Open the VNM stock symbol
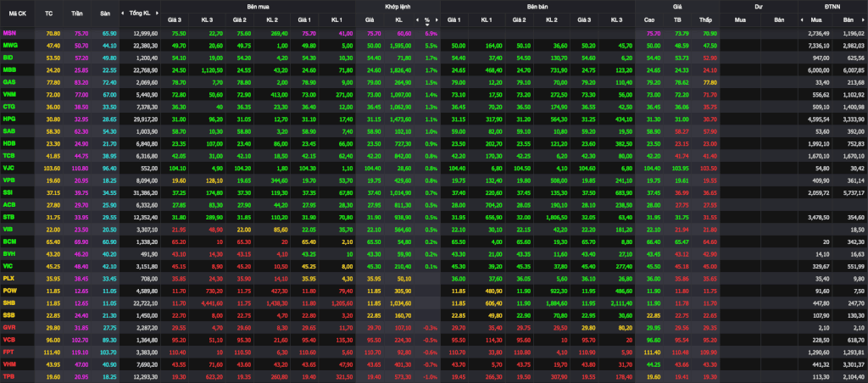The height and width of the screenshot is (383, 868). [8, 95]
